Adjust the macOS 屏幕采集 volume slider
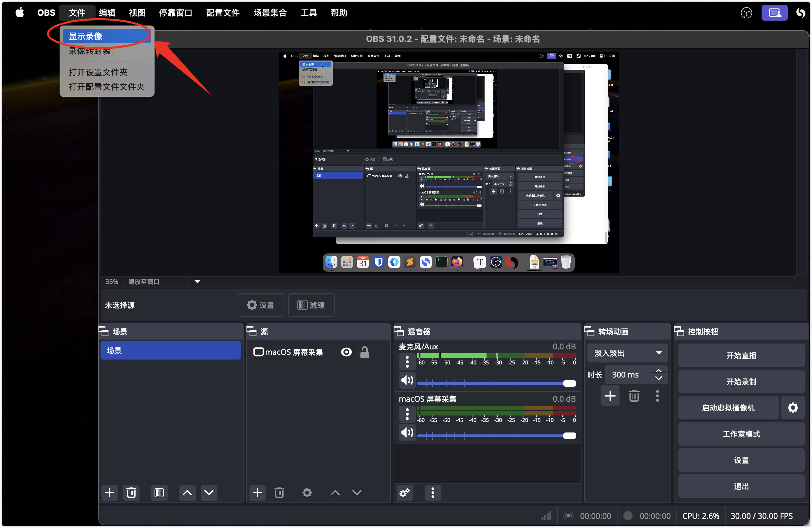Image resolution: width=812 pixels, height=528 pixels. pos(496,436)
